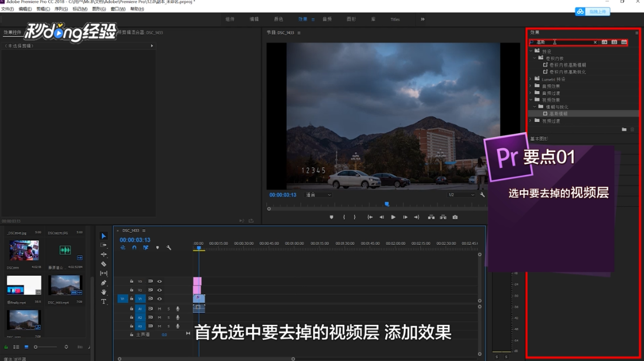Open the 编辑(E) menu

tap(25, 9)
